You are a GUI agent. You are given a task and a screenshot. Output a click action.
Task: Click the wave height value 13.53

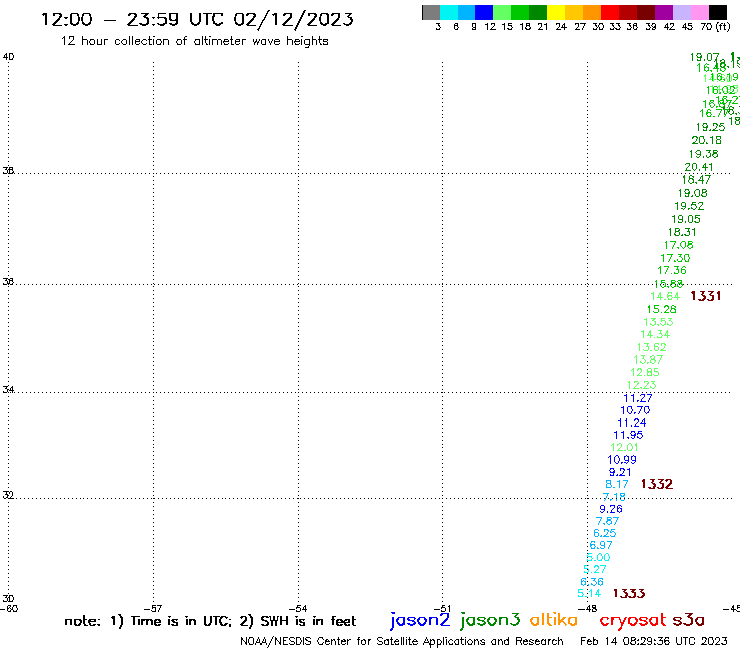point(658,322)
